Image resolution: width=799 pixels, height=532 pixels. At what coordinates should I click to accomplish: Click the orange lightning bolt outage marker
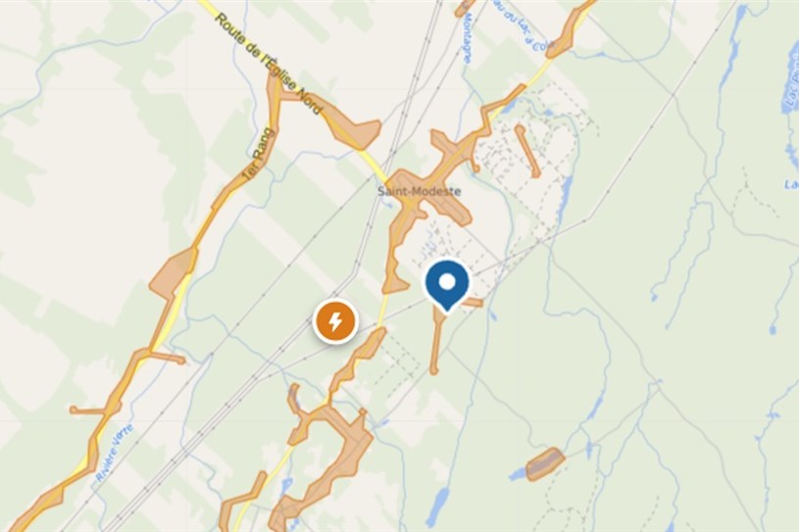(x=335, y=321)
